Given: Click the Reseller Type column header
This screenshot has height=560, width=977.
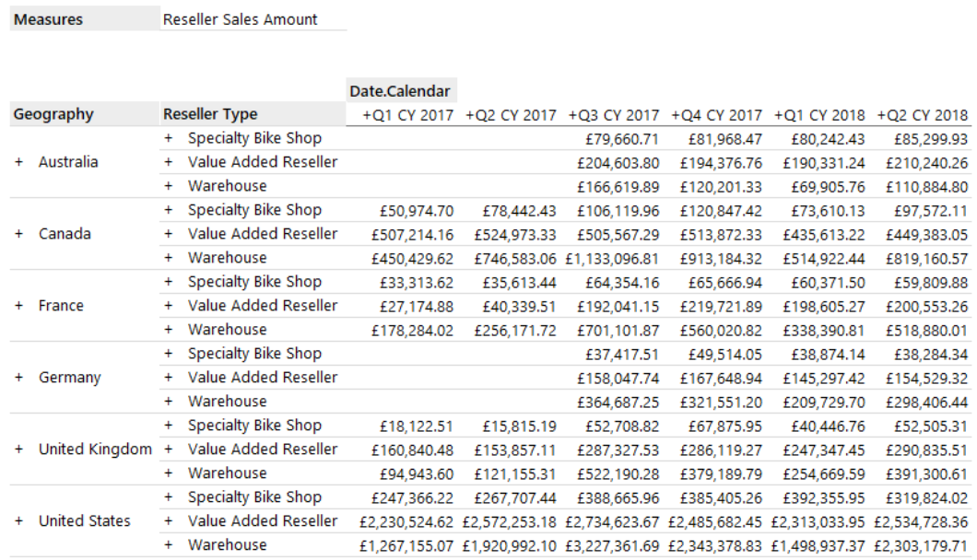Looking at the screenshot, I should pos(210,114).
